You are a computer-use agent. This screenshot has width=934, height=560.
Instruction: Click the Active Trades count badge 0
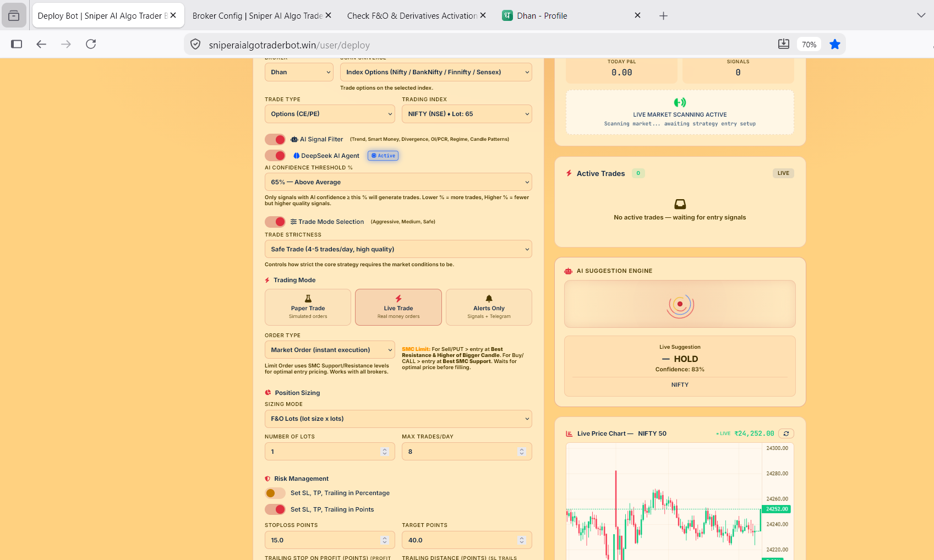(638, 173)
